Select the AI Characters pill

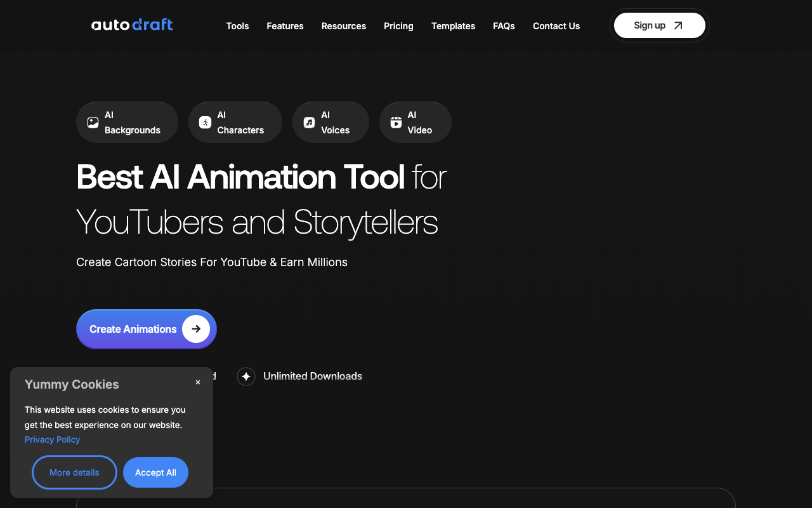(x=235, y=123)
